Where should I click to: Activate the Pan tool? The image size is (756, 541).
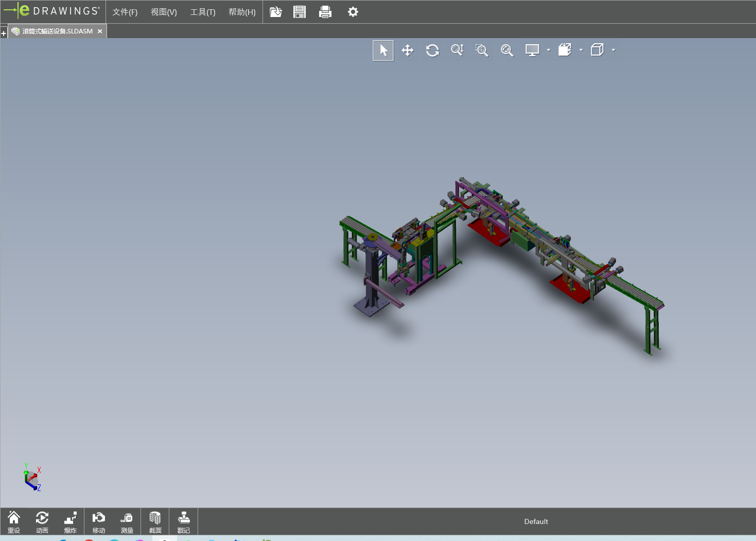[408, 50]
